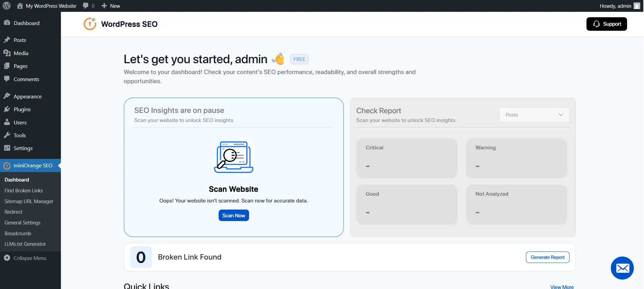Viewport: 644px width, 289px height.
Task: Click the Scan Website magnifier illustration
Action: pos(234,157)
